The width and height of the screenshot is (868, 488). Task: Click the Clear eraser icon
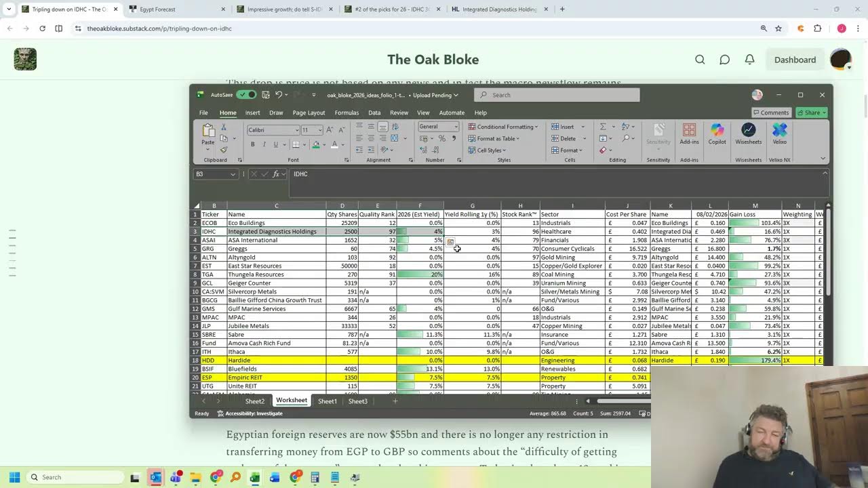(x=603, y=150)
